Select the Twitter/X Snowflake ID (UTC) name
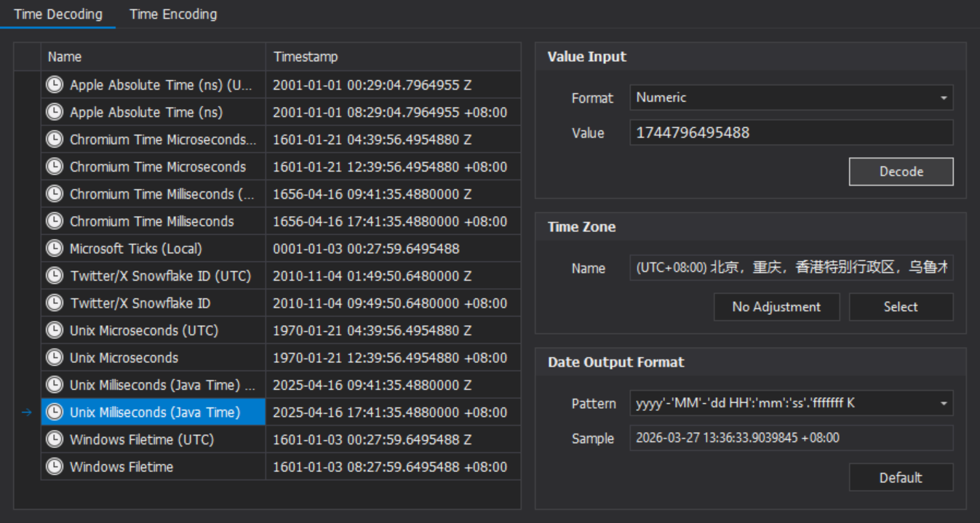980x523 pixels. [x=160, y=276]
